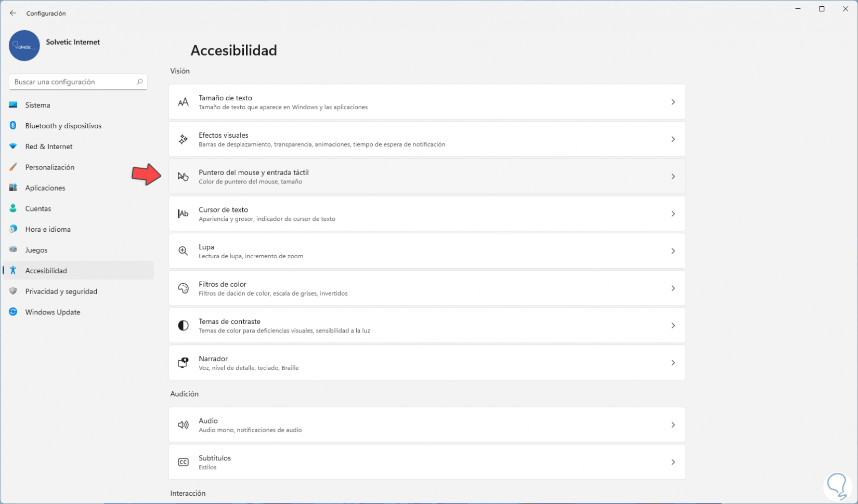Select Windows Update in the sidebar
The height and width of the screenshot is (504, 858).
(53, 312)
